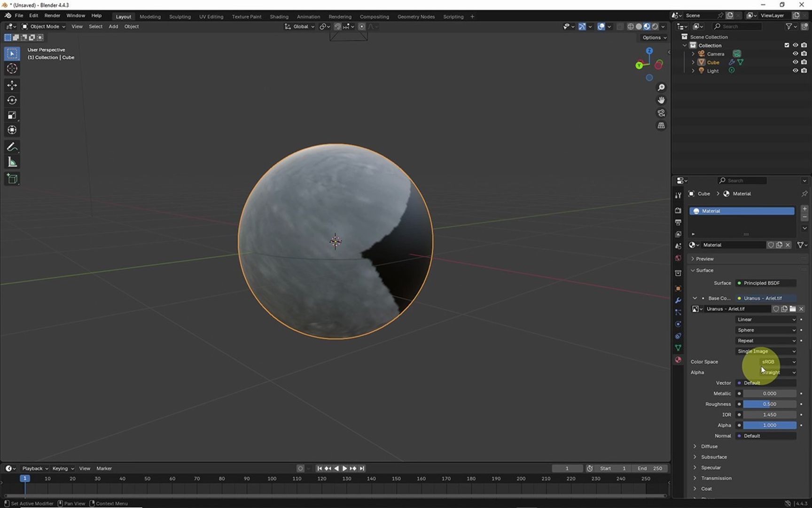Open the Global orientation dropdown
Image resolution: width=812 pixels, height=508 pixels.
tap(300, 27)
